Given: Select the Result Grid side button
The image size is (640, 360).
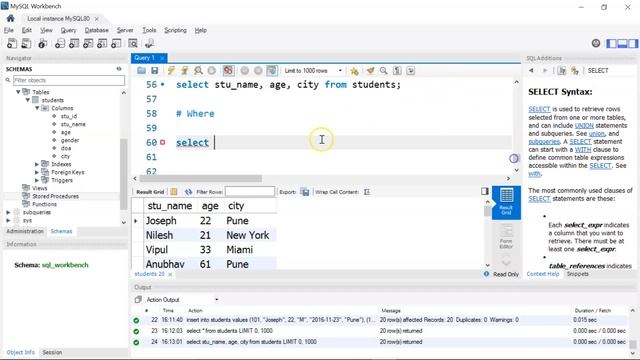Looking at the screenshot, I should 506,202.
